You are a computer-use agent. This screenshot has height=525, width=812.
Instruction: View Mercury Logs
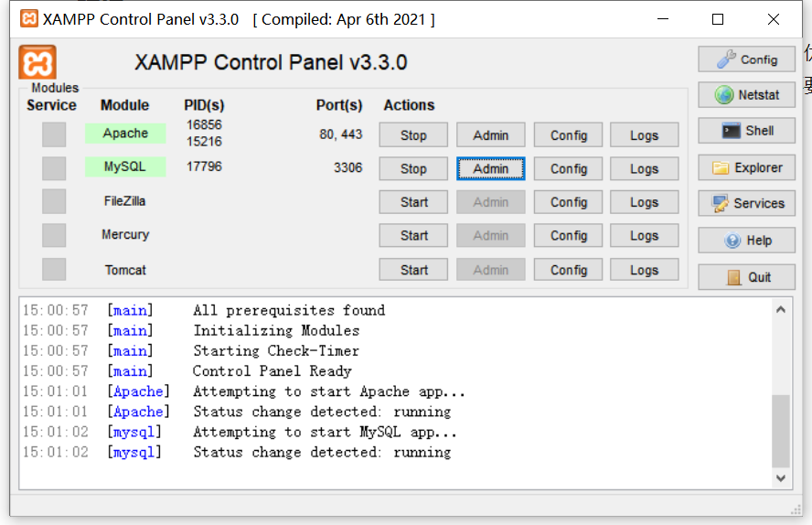pos(645,236)
